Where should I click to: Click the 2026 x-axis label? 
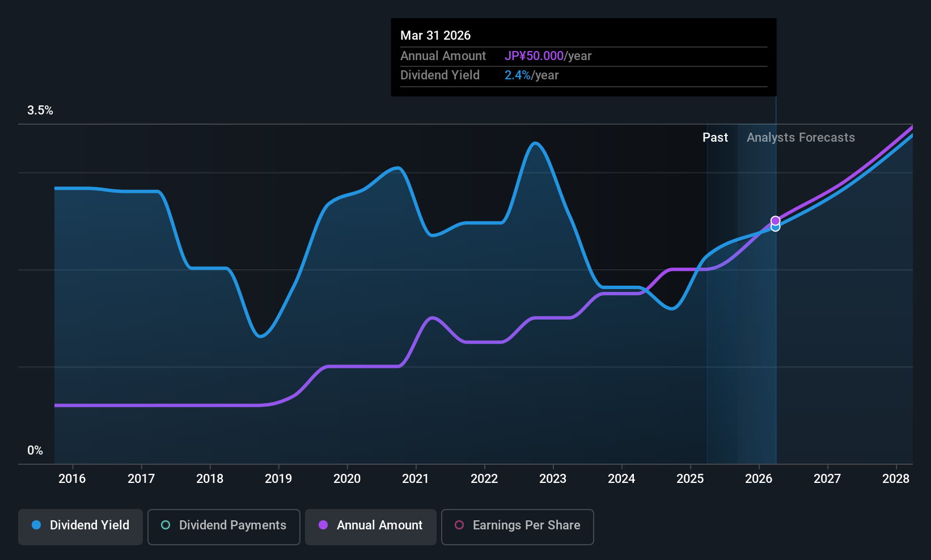pyautogui.click(x=759, y=479)
